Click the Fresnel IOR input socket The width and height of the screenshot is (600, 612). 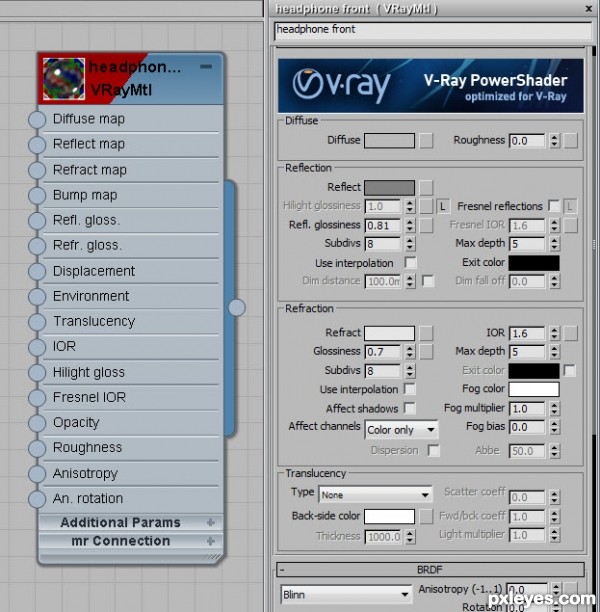37,398
